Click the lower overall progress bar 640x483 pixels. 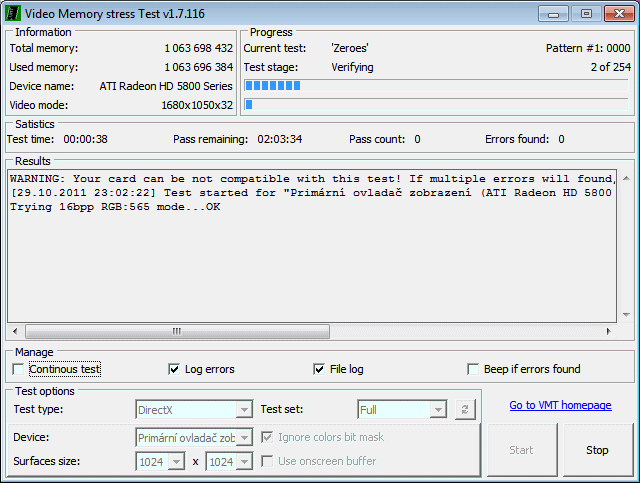[436, 105]
